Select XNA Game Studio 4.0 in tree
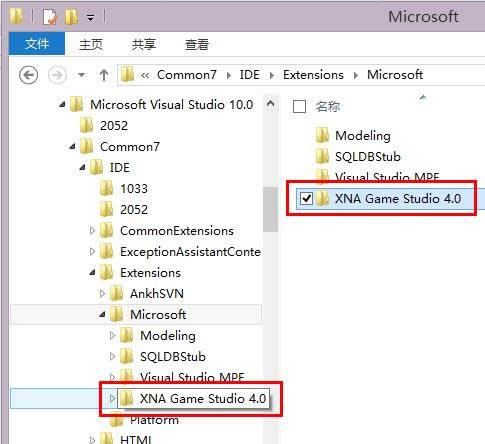The width and height of the screenshot is (485, 444). 203,399
